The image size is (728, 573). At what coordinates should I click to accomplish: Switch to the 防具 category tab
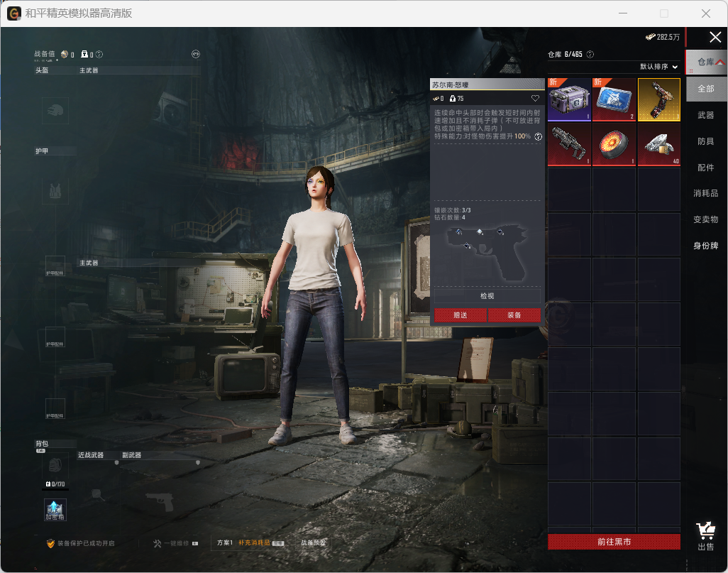click(x=706, y=141)
